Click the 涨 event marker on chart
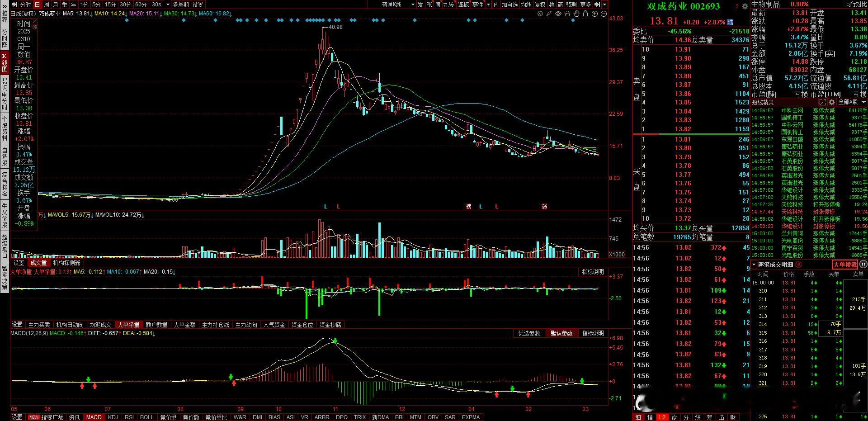The image size is (868, 421). pos(544,206)
